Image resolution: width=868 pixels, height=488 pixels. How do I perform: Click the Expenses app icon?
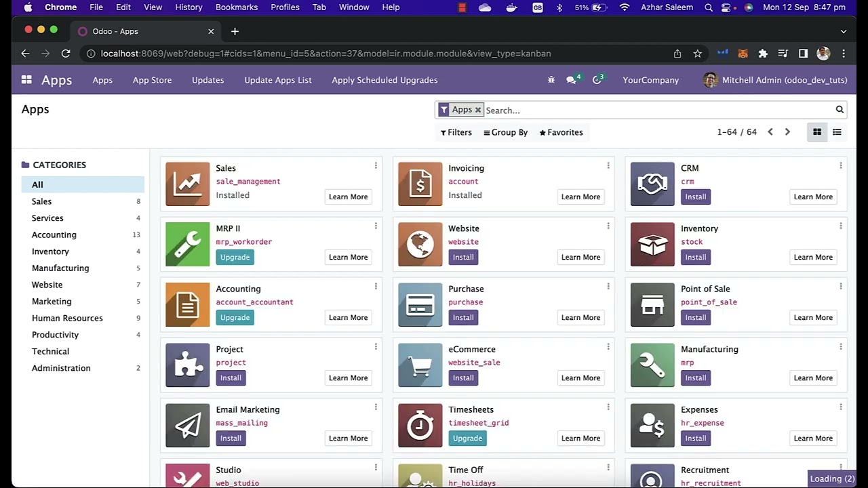652,426
